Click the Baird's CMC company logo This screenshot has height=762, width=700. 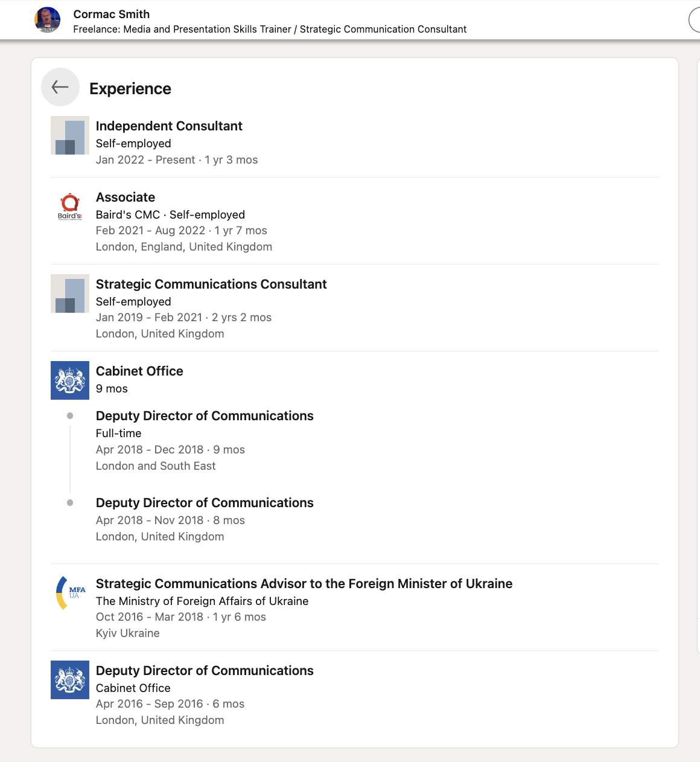point(70,207)
